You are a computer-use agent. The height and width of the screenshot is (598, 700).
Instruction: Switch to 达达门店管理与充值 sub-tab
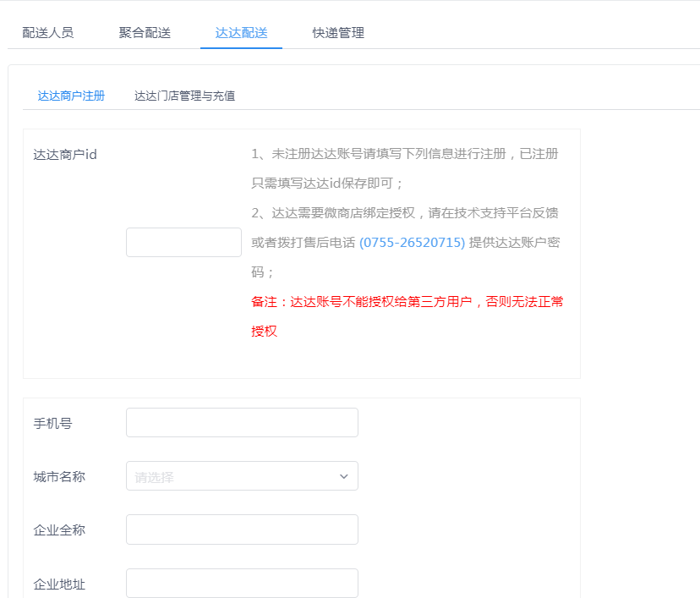click(185, 96)
